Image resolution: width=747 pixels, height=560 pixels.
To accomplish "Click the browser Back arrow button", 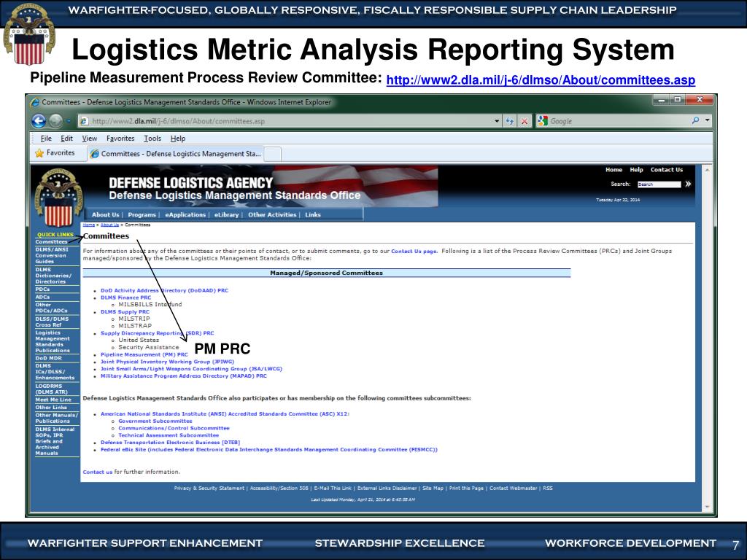I will 39,121.
